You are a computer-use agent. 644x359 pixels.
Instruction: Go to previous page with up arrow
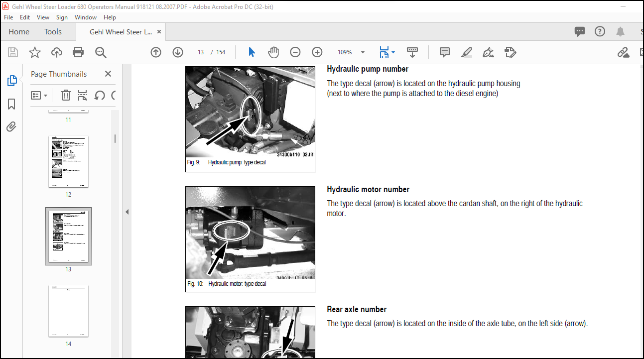[x=156, y=52]
